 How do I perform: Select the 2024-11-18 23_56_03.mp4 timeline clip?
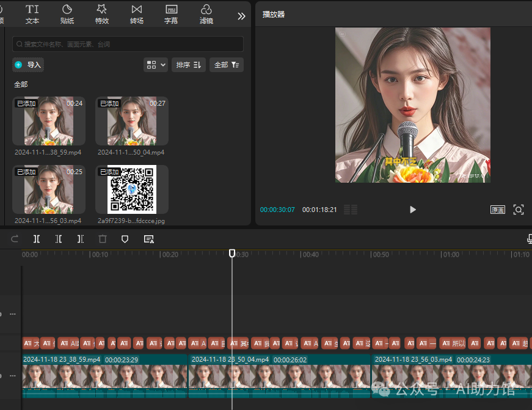coord(452,376)
